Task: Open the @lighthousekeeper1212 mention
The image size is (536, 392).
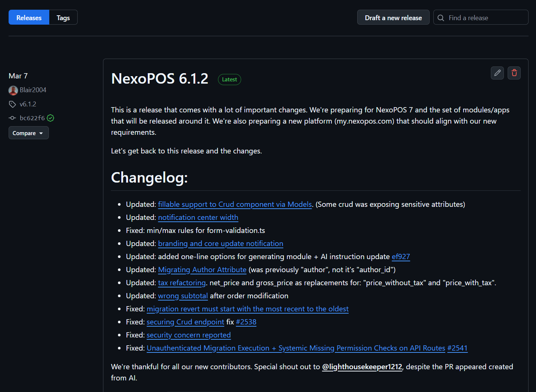Action: 362,367
